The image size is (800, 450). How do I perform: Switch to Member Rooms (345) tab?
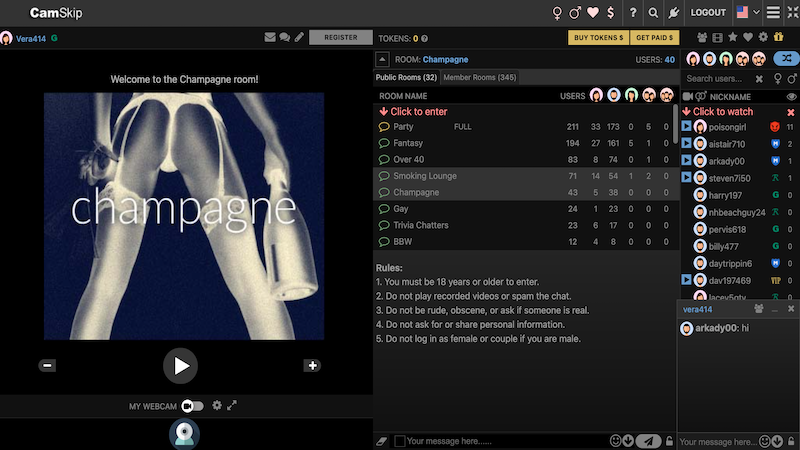click(480, 78)
